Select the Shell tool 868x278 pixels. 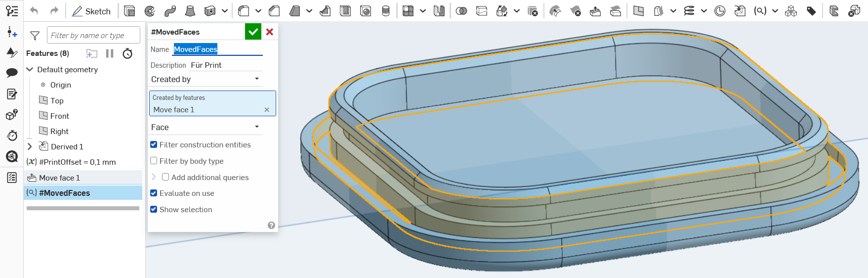coord(345,11)
